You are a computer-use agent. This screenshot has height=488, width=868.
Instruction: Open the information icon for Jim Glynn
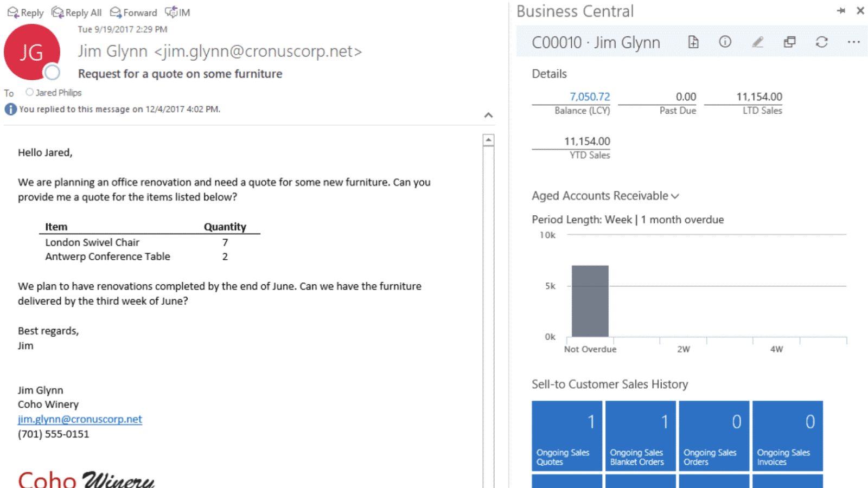click(x=725, y=42)
